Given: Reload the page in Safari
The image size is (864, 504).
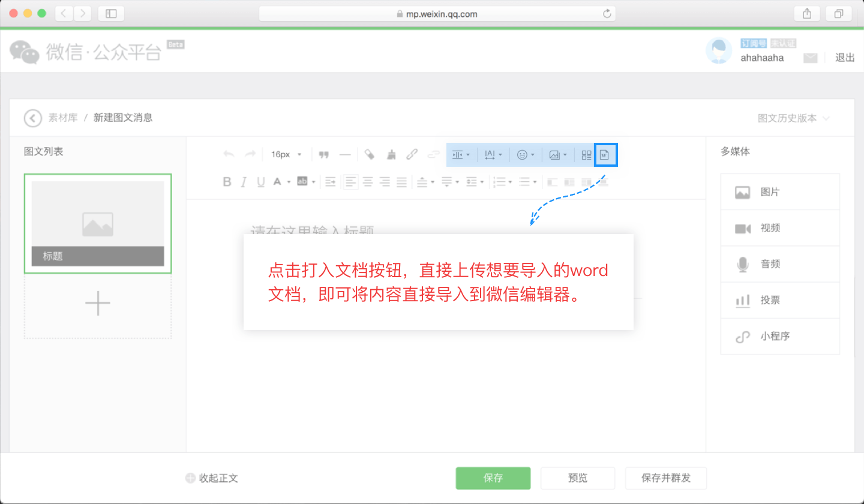Looking at the screenshot, I should pos(607,14).
